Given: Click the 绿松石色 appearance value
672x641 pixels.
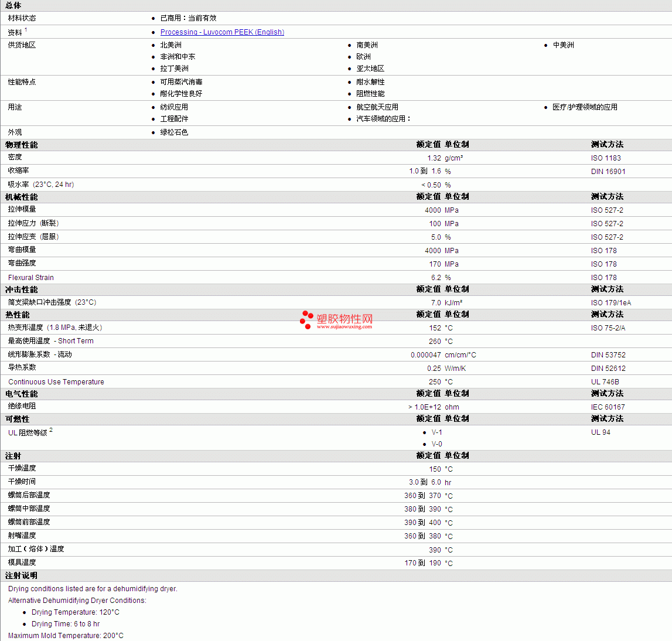Looking at the screenshot, I should (x=174, y=132).
